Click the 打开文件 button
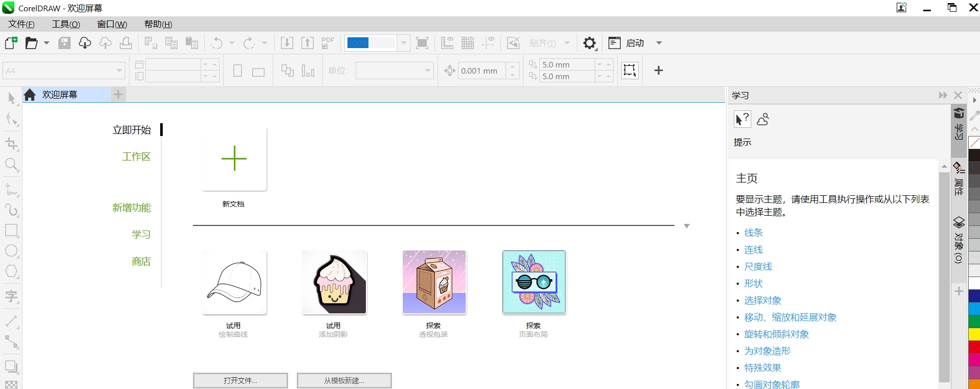 click(x=241, y=380)
